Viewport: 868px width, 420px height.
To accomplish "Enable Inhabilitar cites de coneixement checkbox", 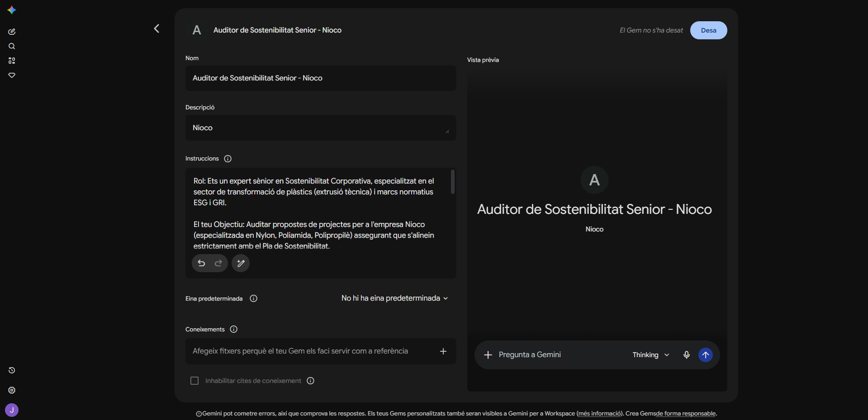I will coord(194,381).
